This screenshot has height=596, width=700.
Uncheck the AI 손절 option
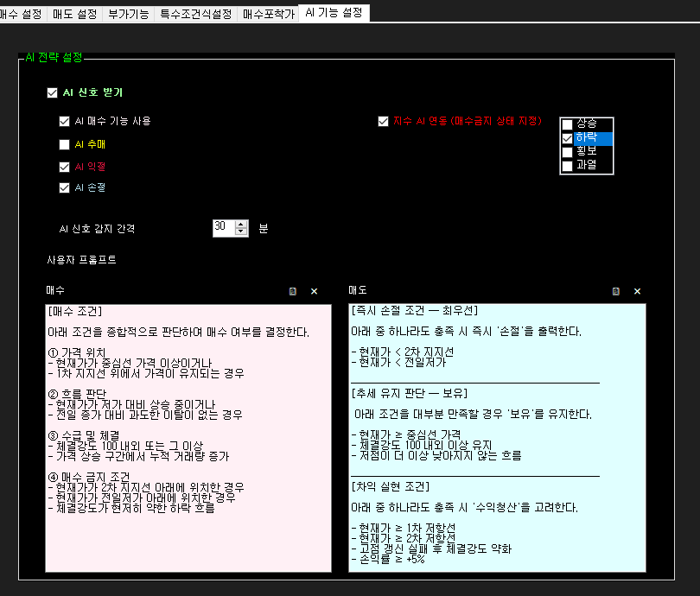[x=64, y=187]
